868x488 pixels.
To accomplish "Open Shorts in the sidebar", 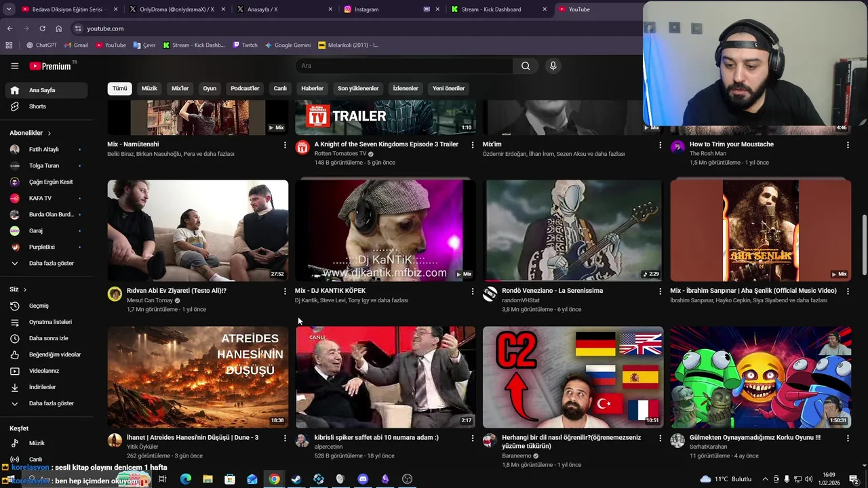I will [x=46, y=106].
